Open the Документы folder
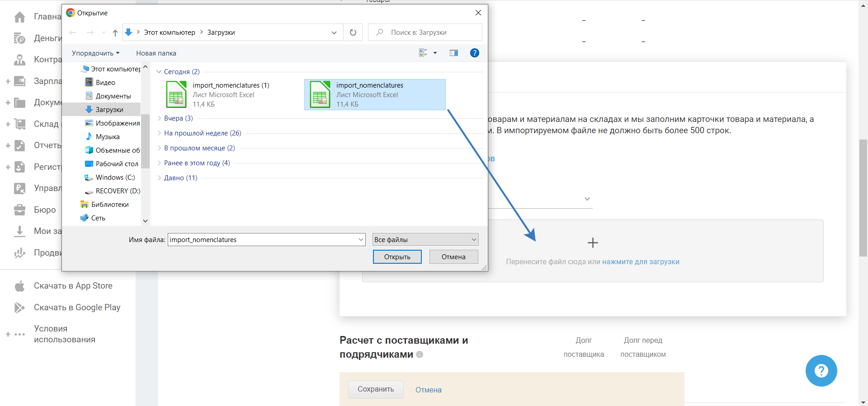 tap(108, 96)
